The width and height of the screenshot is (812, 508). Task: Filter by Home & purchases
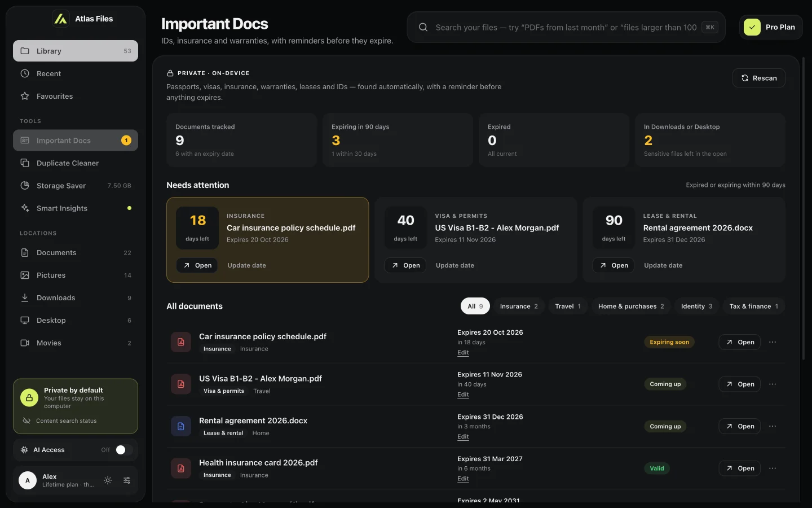tap(631, 306)
